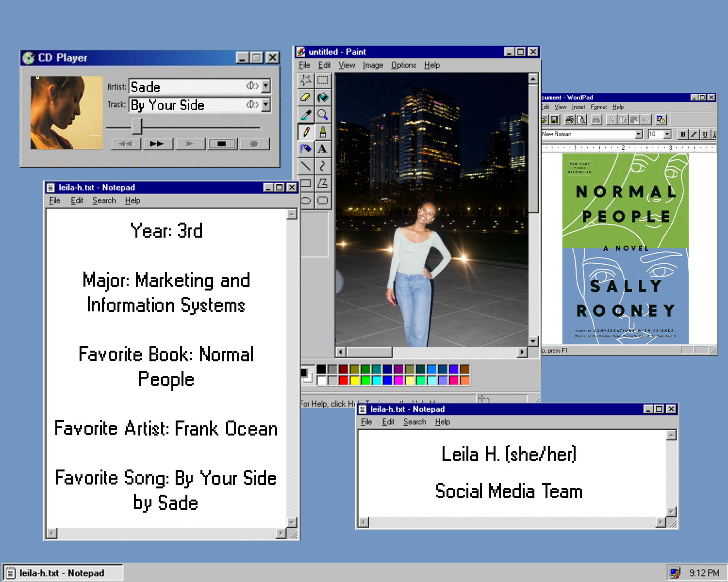
Task: Select the Pick Color eyedropper tool
Action: coord(306,114)
